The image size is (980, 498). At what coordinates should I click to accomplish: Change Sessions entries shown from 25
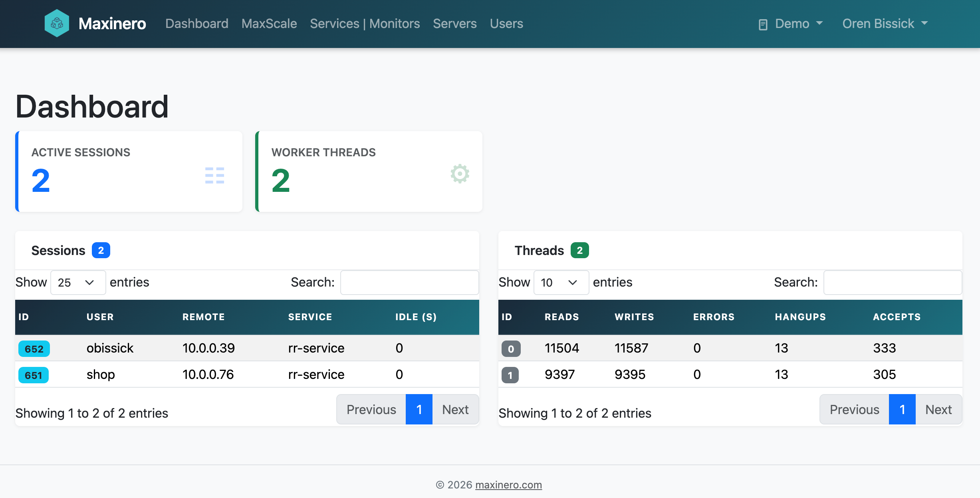(78, 283)
